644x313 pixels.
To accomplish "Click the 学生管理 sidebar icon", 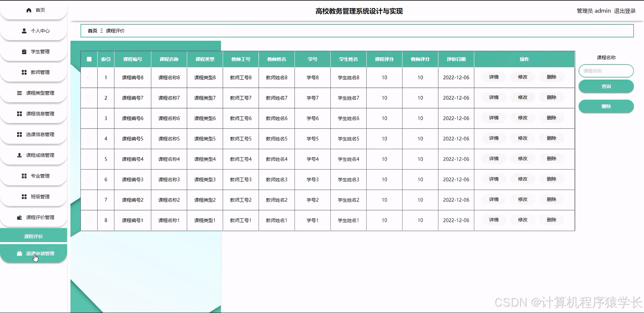I will pos(24,52).
